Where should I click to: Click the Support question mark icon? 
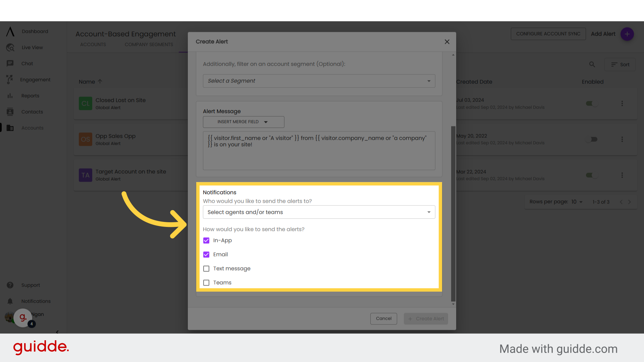tap(10, 285)
